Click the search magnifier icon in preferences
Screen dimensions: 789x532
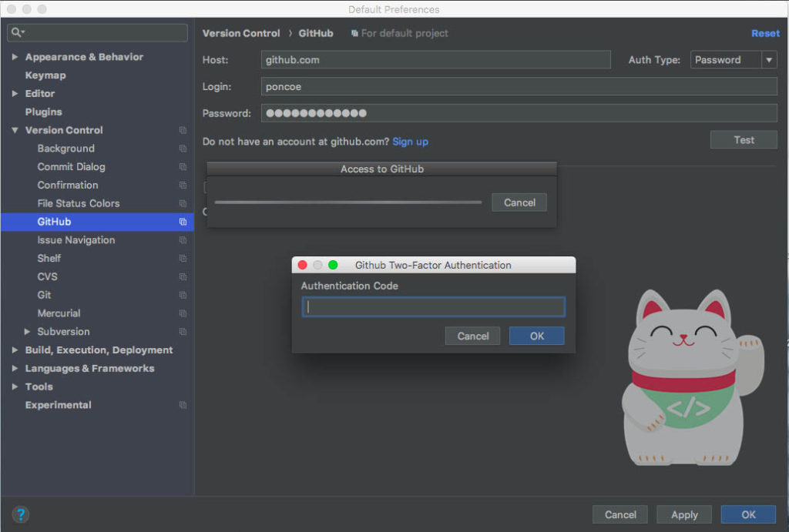(x=18, y=32)
